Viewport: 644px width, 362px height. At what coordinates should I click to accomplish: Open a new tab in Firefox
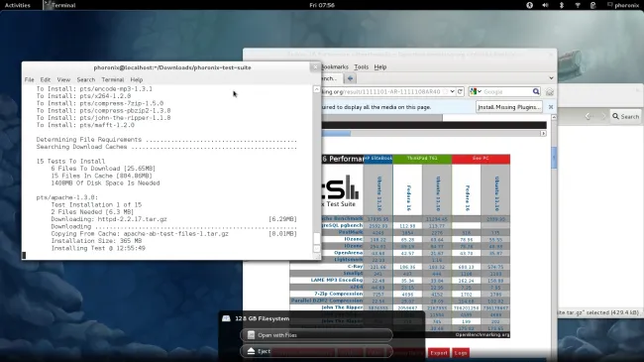pyautogui.click(x=350, y=78)
